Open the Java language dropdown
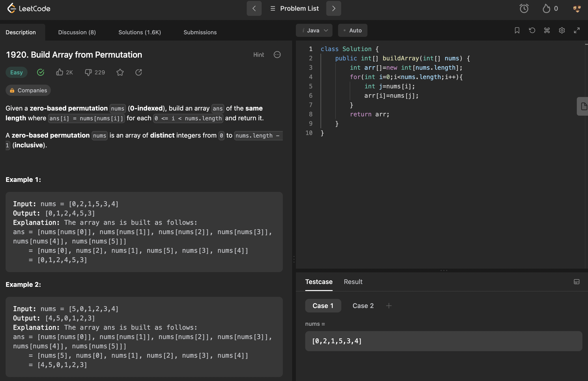Screen dimensions: 588x381 (314, 30)
